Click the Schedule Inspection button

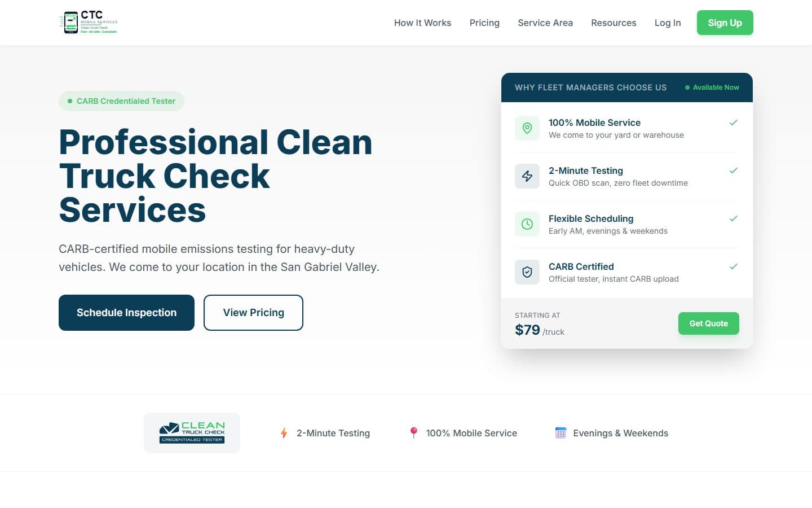click(126, 313)
